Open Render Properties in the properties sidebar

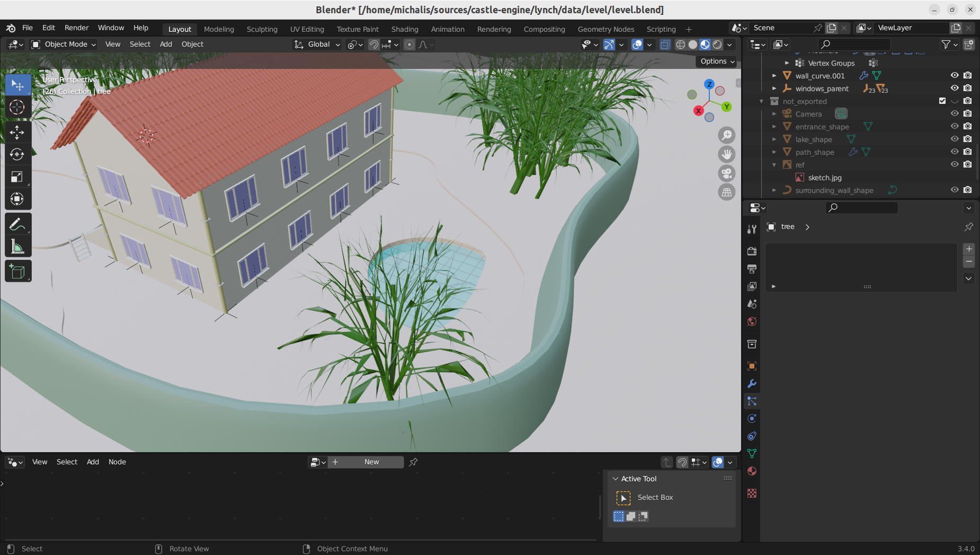point(752,251)
